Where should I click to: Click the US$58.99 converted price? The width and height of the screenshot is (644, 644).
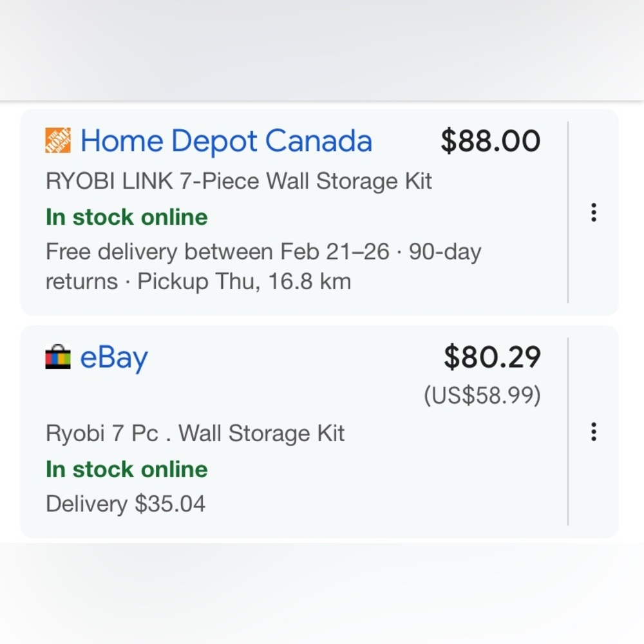coord(482,395)
